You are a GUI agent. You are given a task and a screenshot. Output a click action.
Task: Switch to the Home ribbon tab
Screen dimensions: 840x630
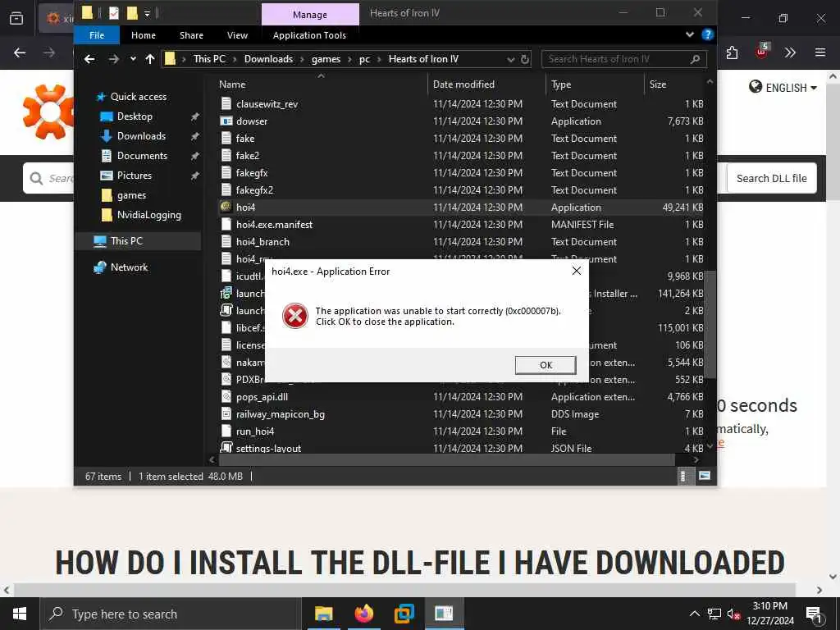click(144, 35)
